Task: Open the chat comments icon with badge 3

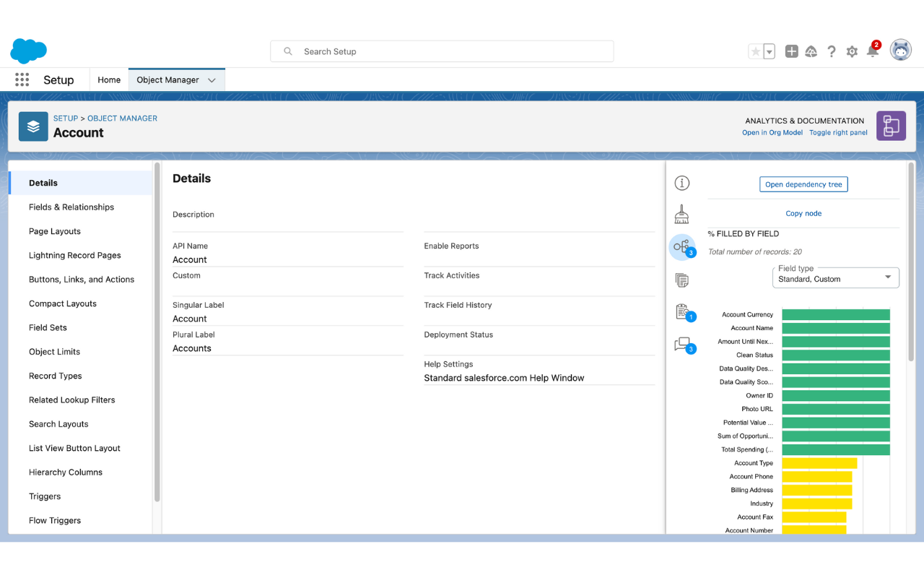Action: (x=682, y=345)
